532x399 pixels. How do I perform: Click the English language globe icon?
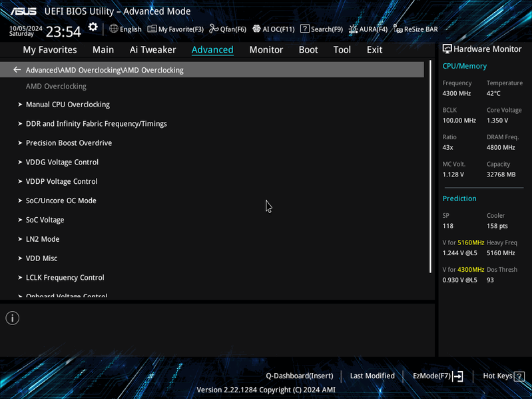[114, 29]
